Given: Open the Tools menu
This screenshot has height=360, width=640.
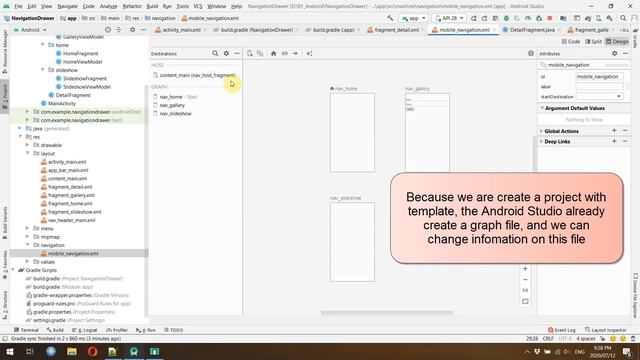Looking at the screenshot, I should pos(182,6).
